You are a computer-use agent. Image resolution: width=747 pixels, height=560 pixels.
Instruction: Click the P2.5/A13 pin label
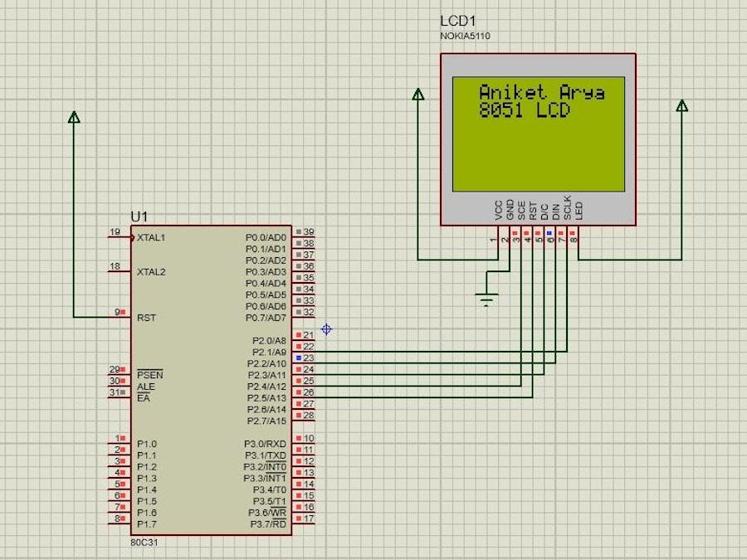pyautogui.click(x=266, y=397)
